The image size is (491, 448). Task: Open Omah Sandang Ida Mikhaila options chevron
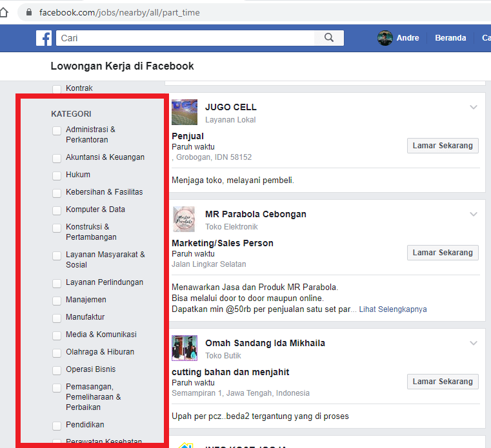pyautogui.click(x=474, y=343)
